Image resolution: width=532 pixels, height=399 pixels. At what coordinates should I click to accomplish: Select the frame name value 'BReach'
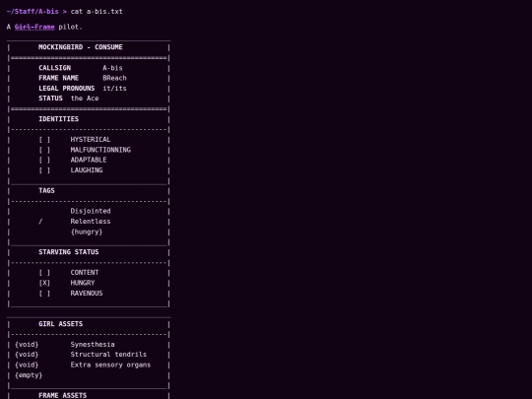(114, 78)
